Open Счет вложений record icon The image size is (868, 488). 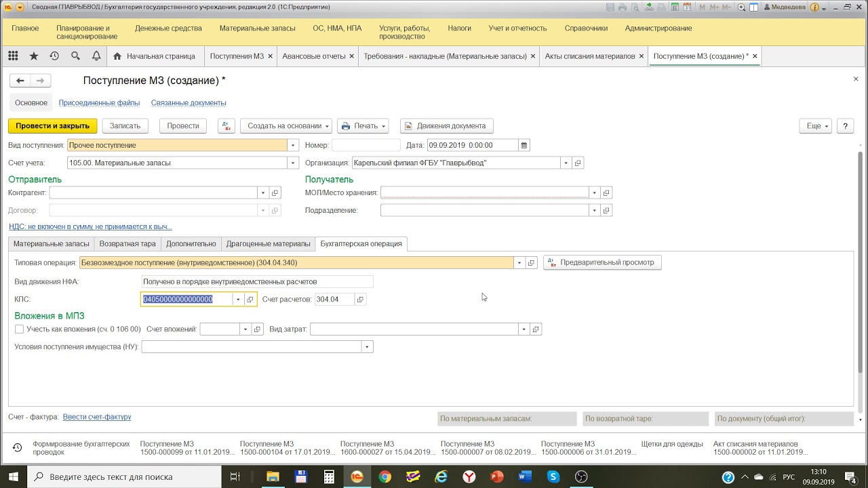point(257,329)
